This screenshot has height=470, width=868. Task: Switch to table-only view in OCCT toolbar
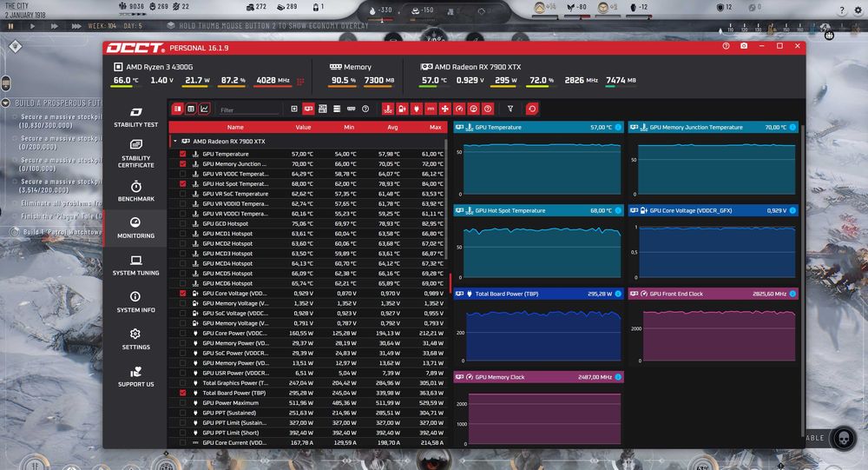191,109
